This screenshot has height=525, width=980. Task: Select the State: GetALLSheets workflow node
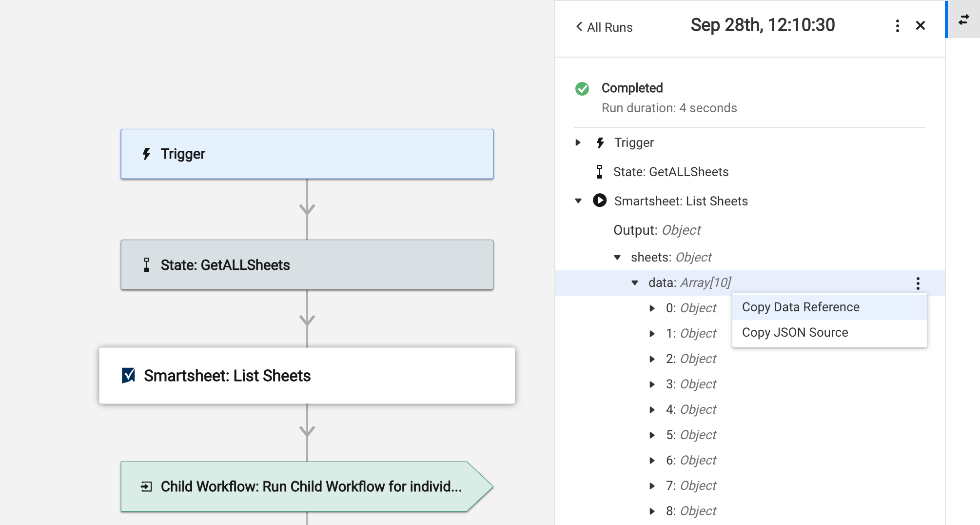click(x=307, y=265)
